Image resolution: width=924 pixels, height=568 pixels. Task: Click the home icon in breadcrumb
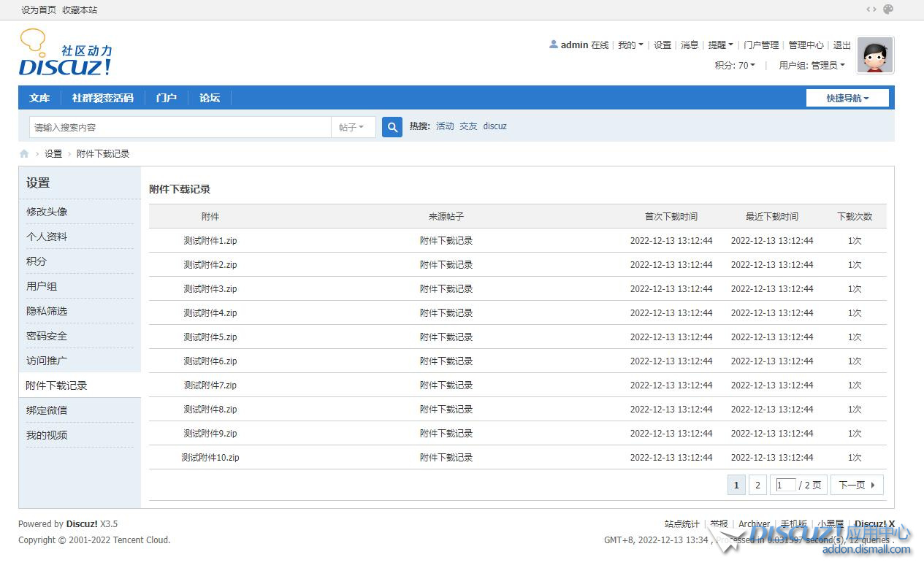coord(24,154)
